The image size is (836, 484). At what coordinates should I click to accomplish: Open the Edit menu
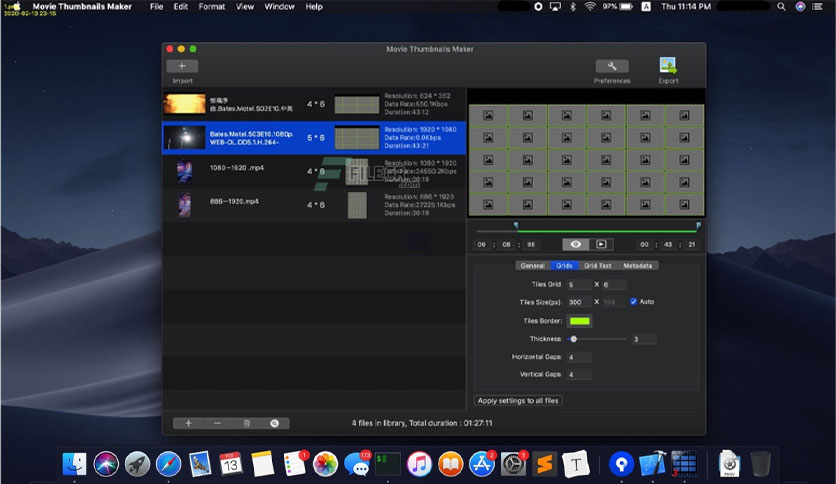pyautogui.click(x=180, y=6)
